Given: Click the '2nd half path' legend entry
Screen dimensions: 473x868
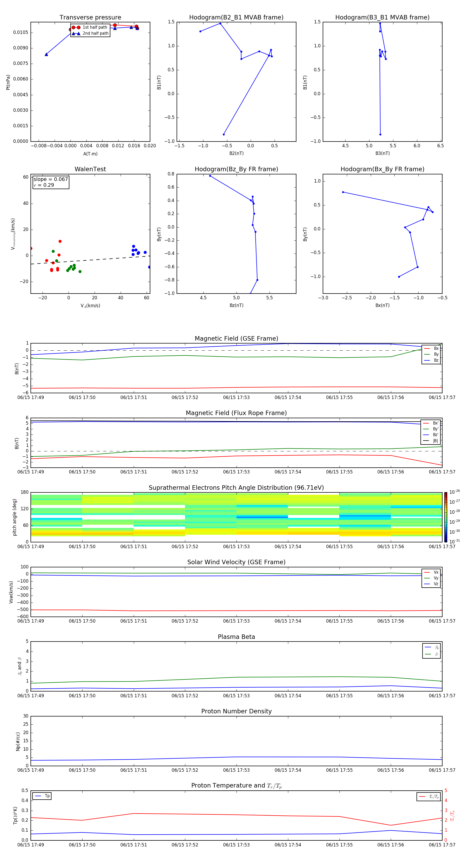Looking at the screenshot, I should click(x=90, y=33).
